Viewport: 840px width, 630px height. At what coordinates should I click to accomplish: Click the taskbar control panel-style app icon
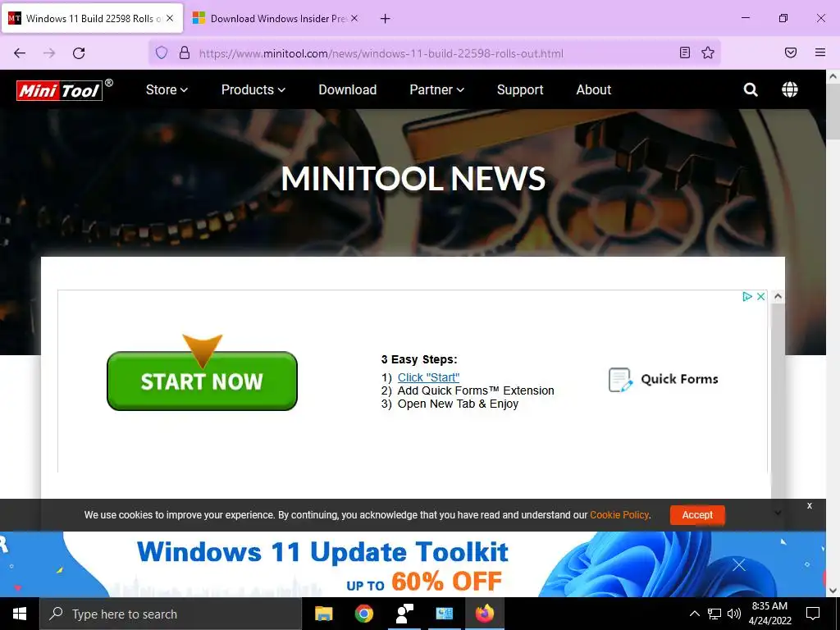tap(444, 614)
